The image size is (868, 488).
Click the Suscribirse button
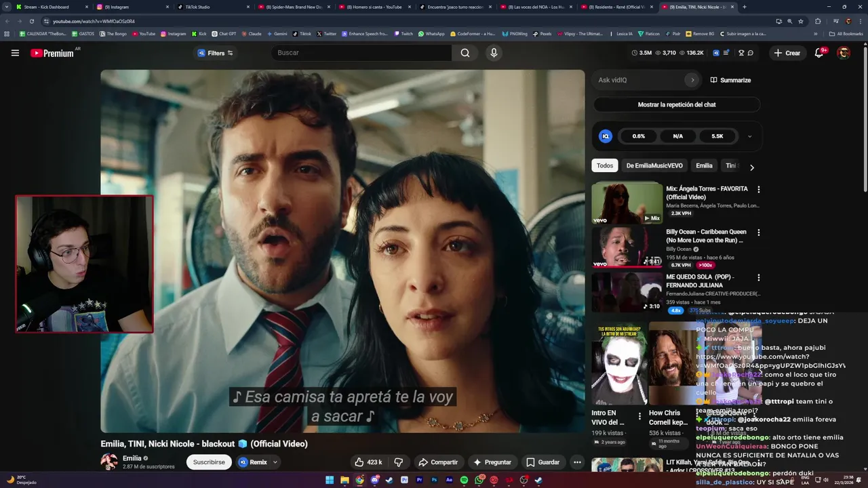tap(209, 462)
